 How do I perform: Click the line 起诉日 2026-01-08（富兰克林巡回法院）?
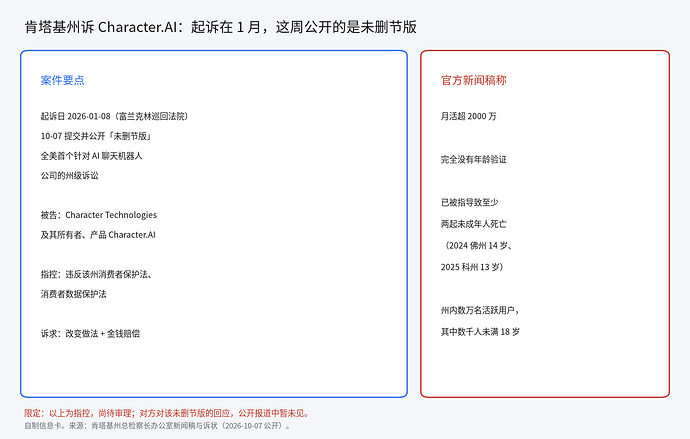click(x=114, y=117)
